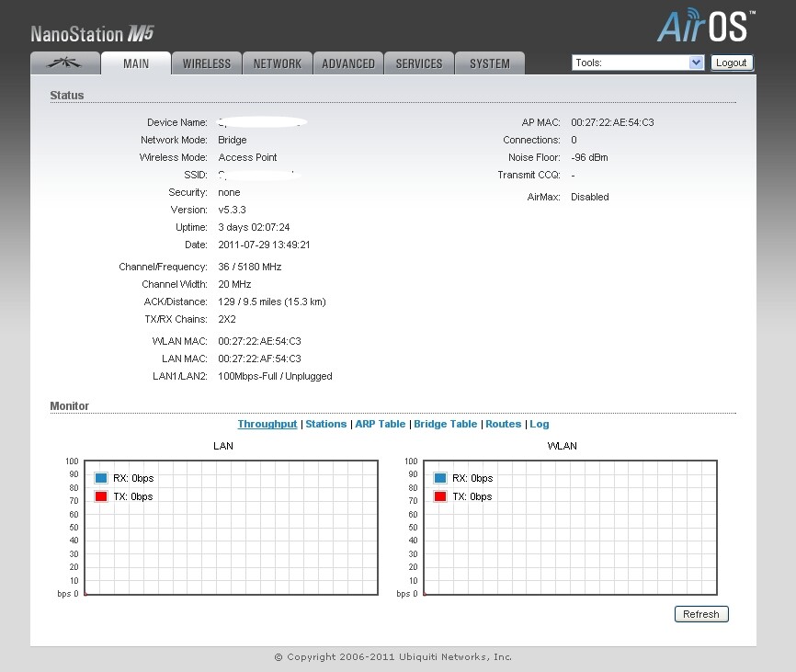Click the Channel Width value 20 MHz

pos(234,284)
